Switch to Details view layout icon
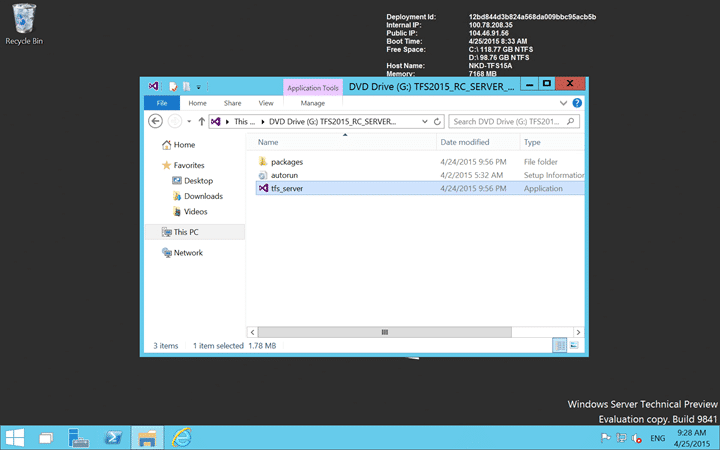720x450 pixels. pyautogui.click(x=560, y=345)
